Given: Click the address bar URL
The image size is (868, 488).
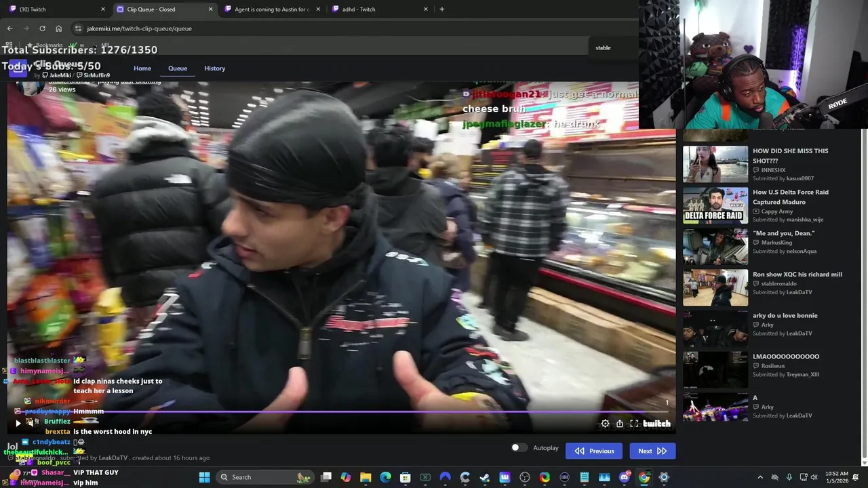Looking at the screenshot, I should (139, 28).
